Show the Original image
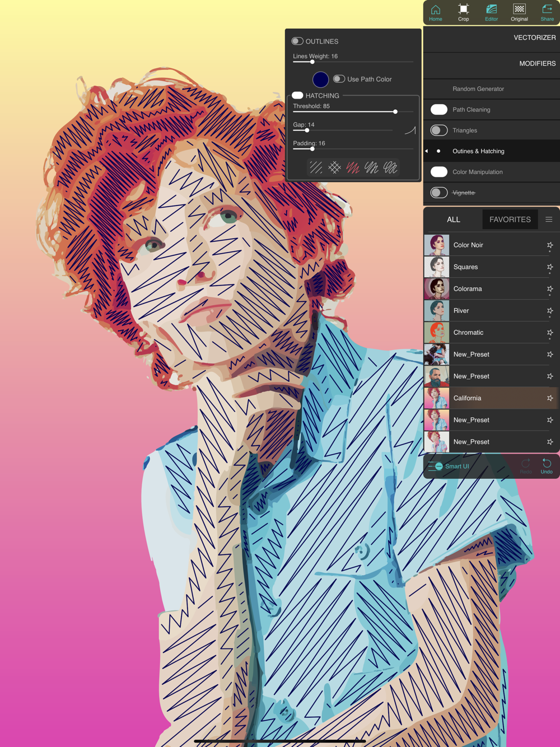The height and width of the screenshot is (747, 560). tap(519, 12)
